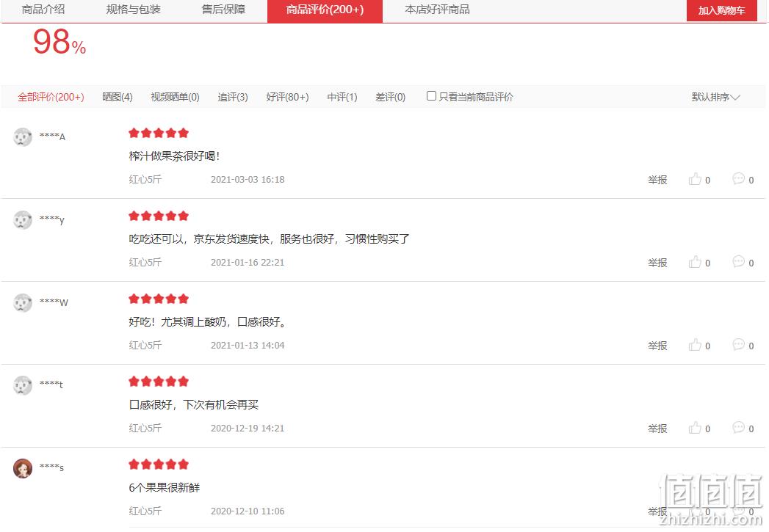The width and height of the screenshot is (769, 532).
Task: Filter reviews by 中评(1)
Action: click(x=342, y=97)
